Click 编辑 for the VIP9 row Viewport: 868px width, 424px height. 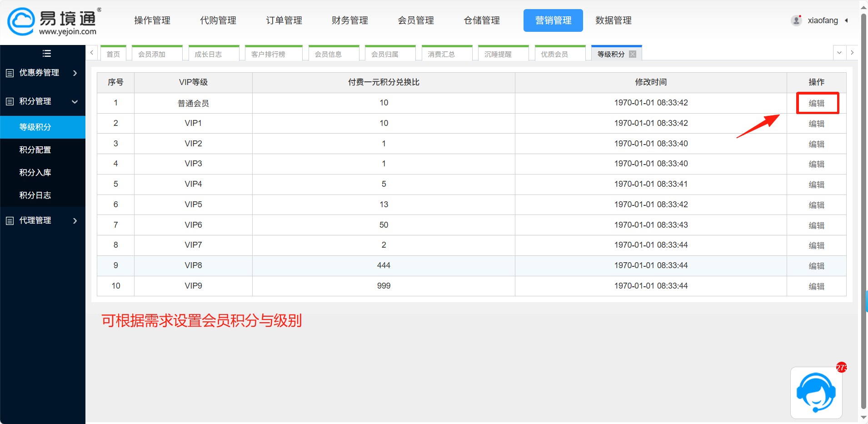pos(816,286)
